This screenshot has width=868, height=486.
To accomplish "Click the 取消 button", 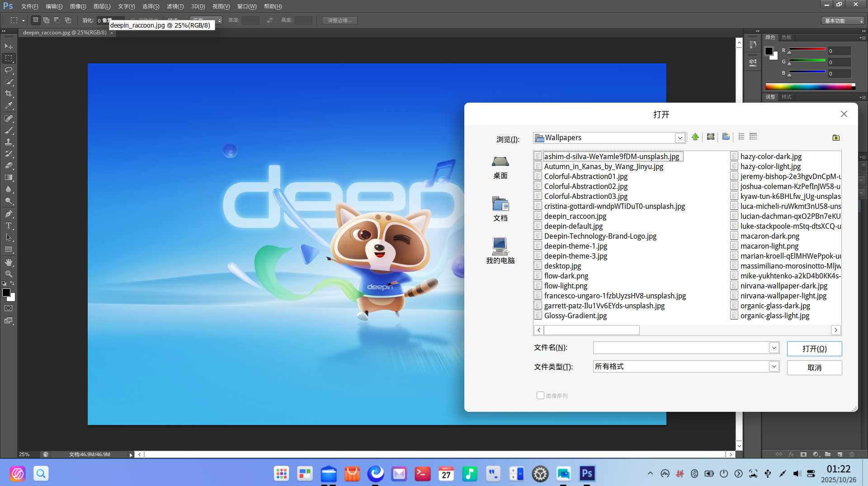I will click(814, 368).
